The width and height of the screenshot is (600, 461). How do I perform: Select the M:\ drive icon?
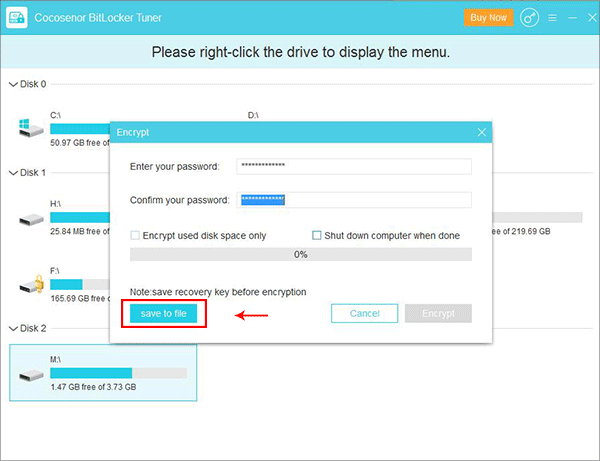(31, 375)
